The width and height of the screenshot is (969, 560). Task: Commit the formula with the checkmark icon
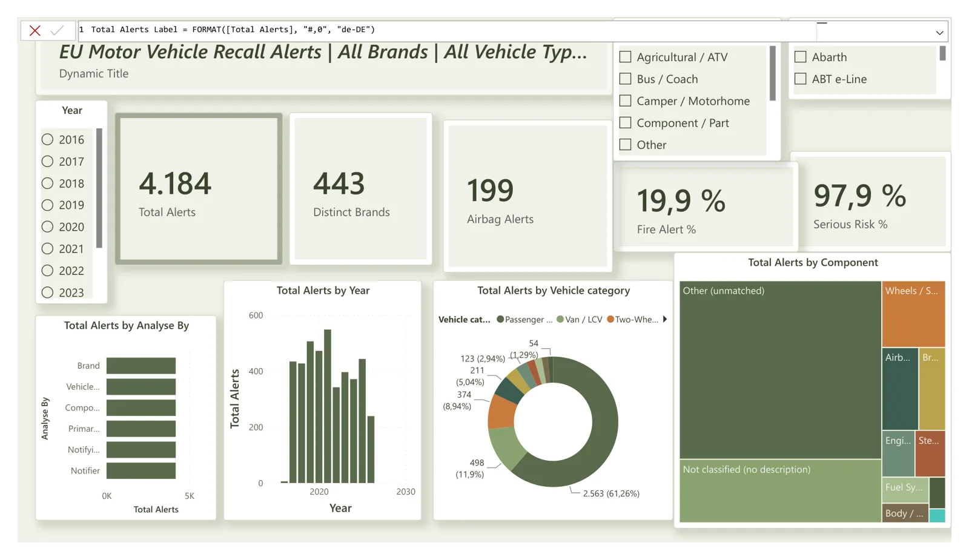point(57,30)
